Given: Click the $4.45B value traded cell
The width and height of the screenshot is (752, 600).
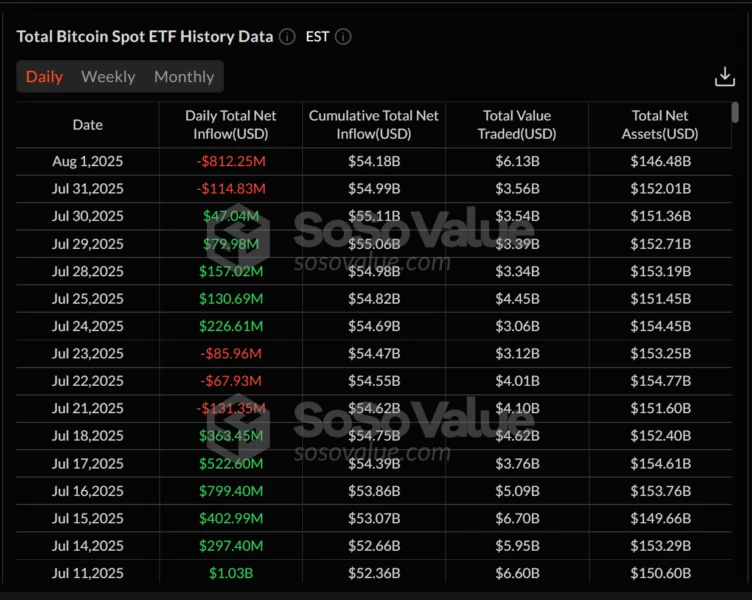Looking at the screenshot, I should pyautogui.click(x=517, y=298).
